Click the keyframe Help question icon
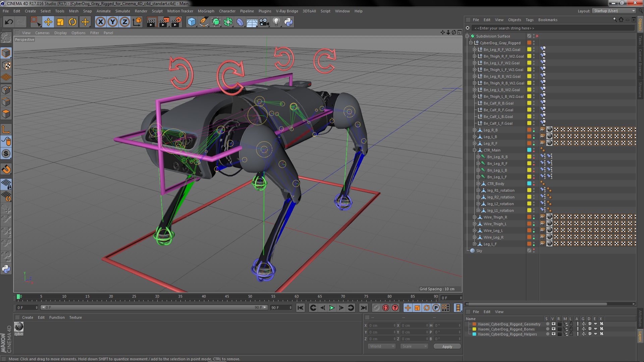The width and height of the screenshot is (644, 362). click(x=395, y=308)
